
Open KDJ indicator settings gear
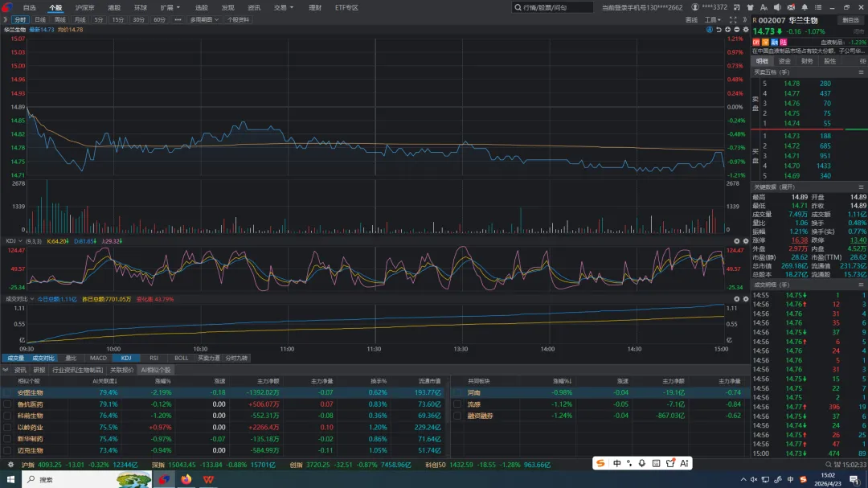click(x=746, y=241)
